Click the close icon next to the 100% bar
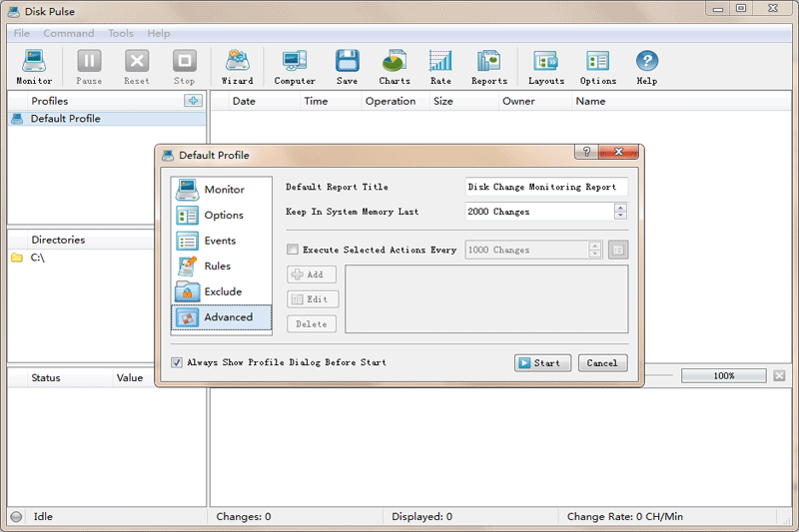Viewport: 799px width, 532px height. (779, 375)
